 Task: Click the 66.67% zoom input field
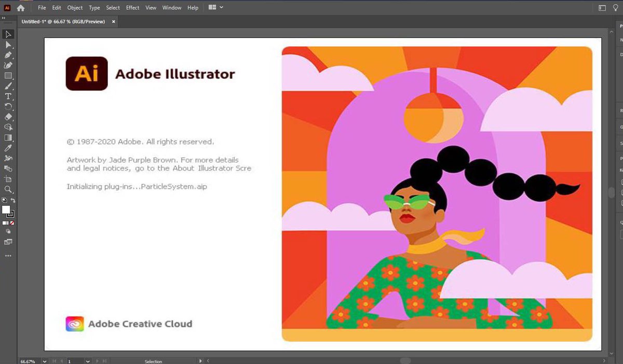pos(30,361)
